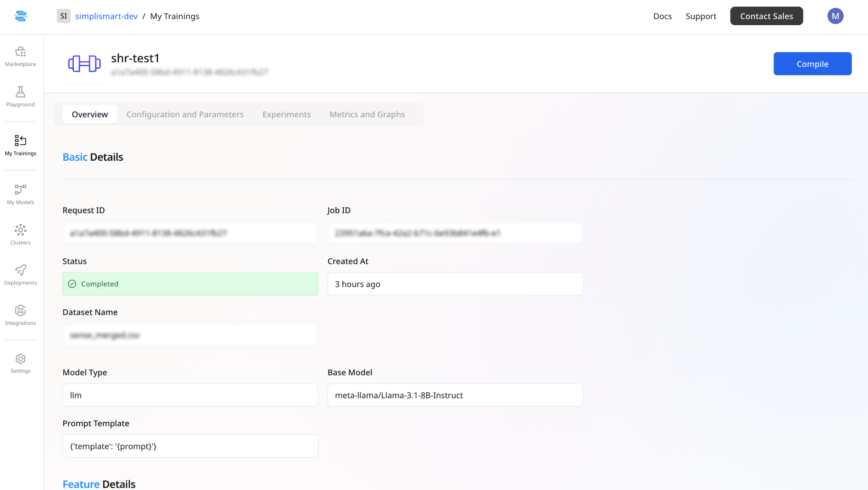Click the Prompt Template field

pyautogui.click(x=190, y=446)
